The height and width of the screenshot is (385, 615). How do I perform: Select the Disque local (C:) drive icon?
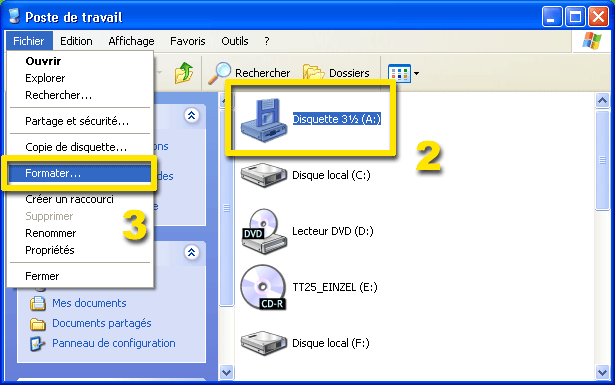pos(264,175)
